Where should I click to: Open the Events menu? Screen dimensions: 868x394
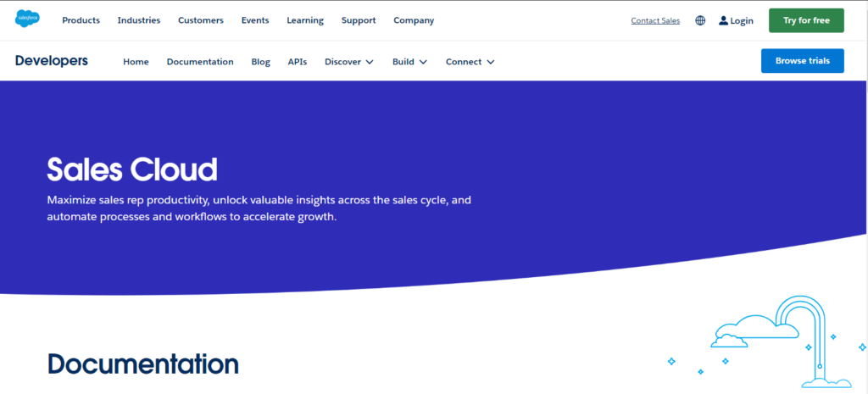(255, 20)
